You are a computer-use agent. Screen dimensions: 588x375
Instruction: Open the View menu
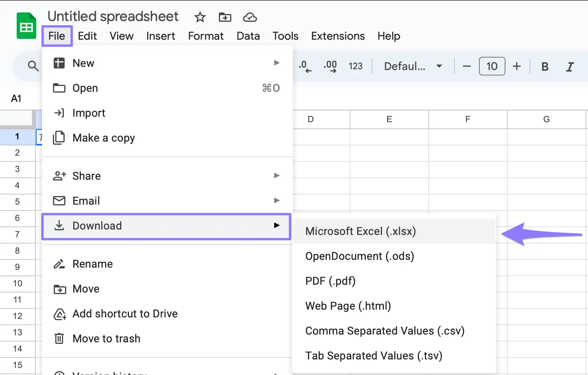coord(121,36)
